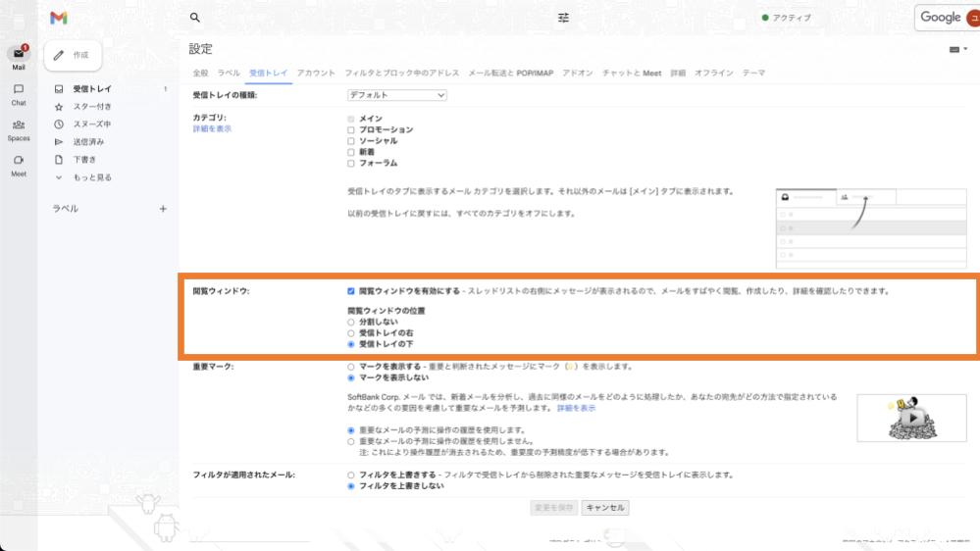The image size is (980, 551).
Task: Expand もっと見る in sidebar
Action: [x=92, y=177]
